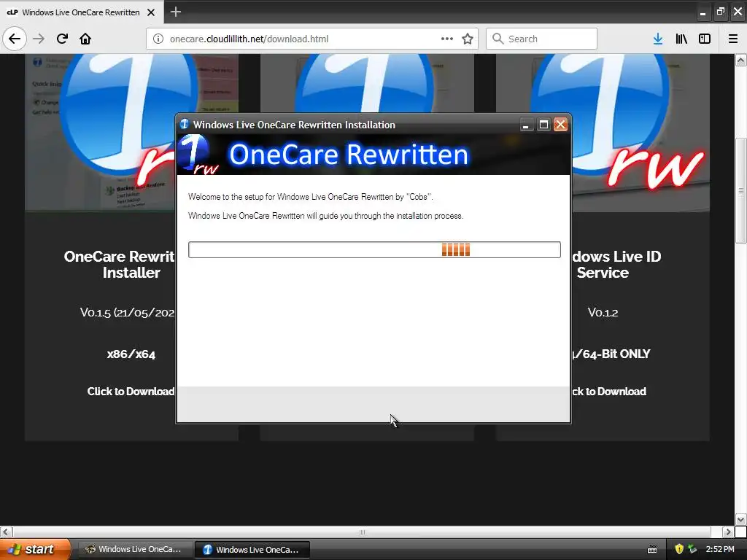Click the installer welcome message by "Cobs"
Screen dimensions: 747x560
[x=311, y=197]
